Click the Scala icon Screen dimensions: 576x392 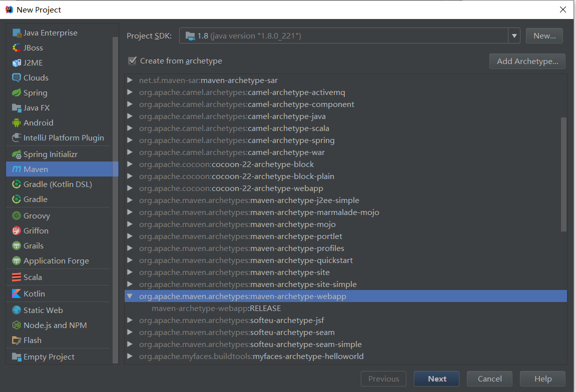tap(17, 277)
